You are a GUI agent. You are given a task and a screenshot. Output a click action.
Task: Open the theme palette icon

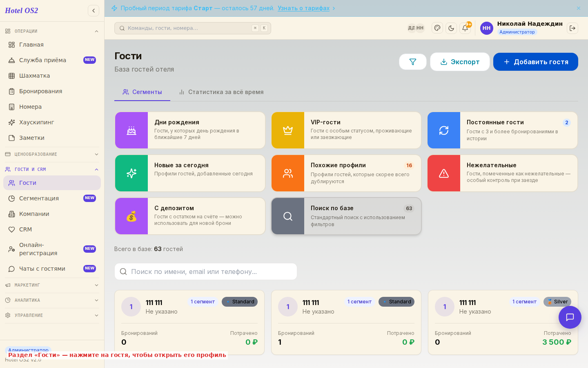coord(437,28)
